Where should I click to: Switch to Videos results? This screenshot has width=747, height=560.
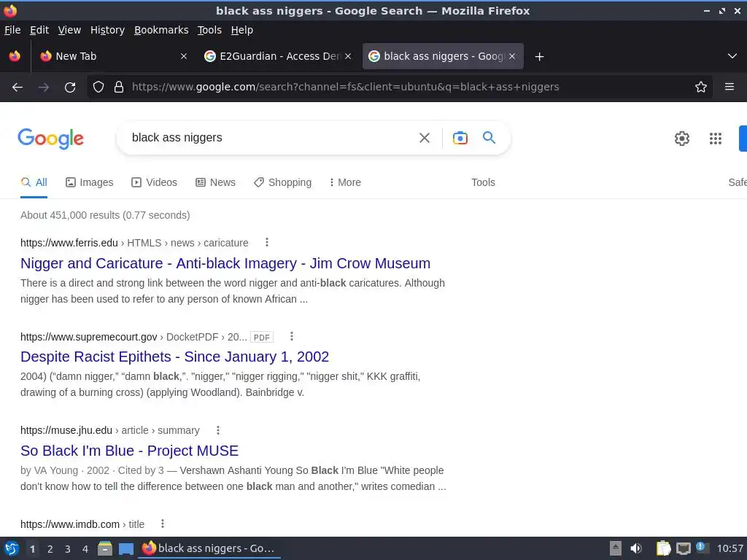[155, 182]
